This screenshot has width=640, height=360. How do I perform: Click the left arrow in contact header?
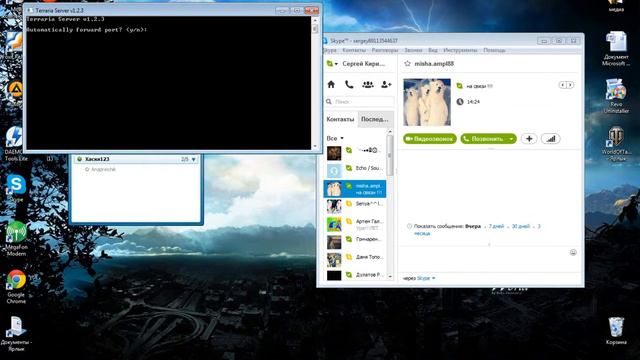point(562,85)
